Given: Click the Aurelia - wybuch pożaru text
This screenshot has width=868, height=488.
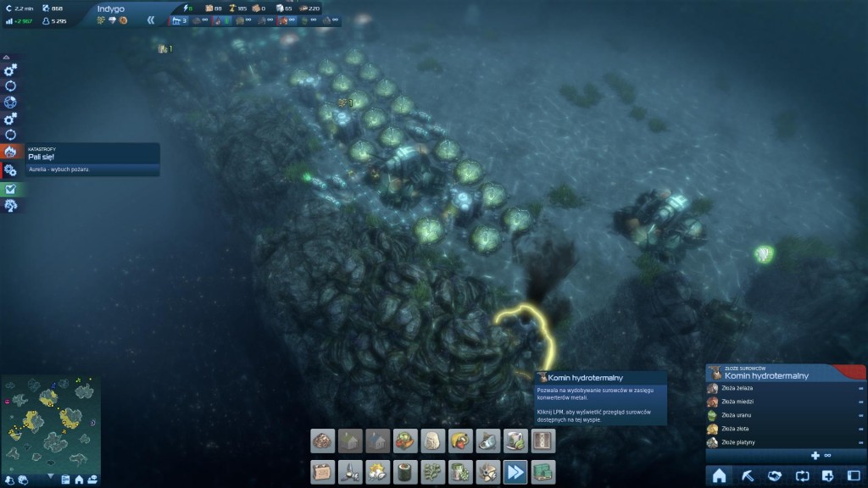Looking at the screenshot, I should (58, 169).
